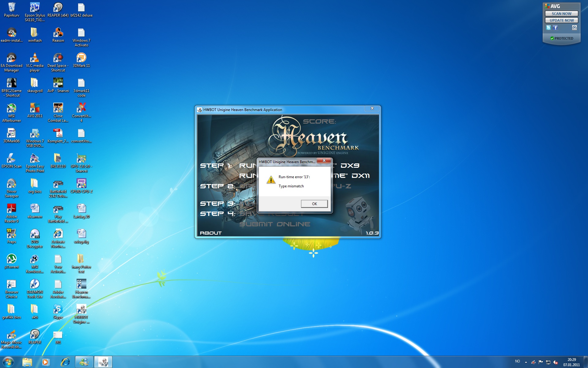Screen dimensions: 588x368
Task: Open the µTorrent desktop icon
Action: coord(12,261)
